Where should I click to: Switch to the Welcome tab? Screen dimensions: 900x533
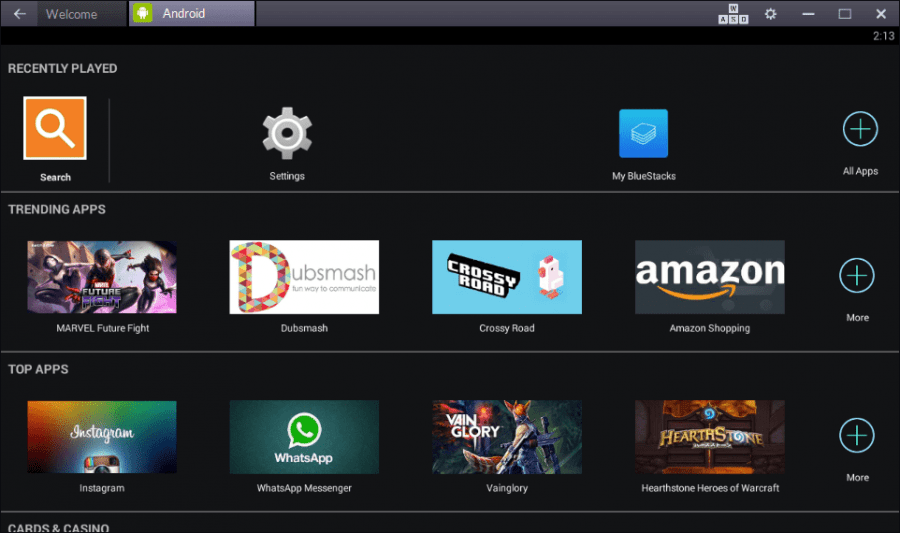point(81,14)
